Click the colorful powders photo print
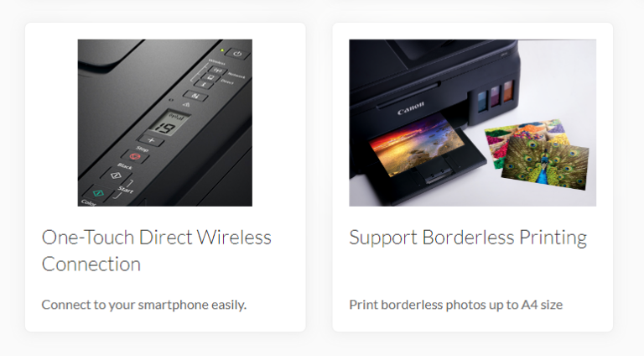This screenshot has width=644, height=356. click(x=522, y=138)
